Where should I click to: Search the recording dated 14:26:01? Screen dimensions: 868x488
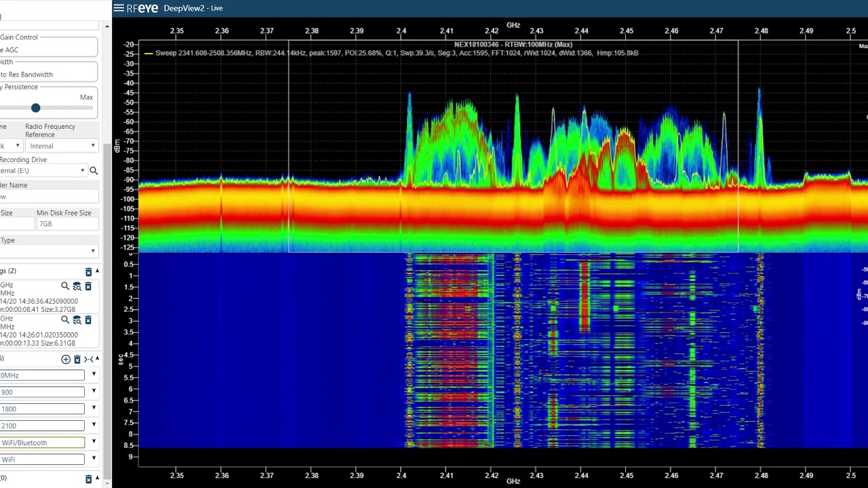[x=65, y=320]
